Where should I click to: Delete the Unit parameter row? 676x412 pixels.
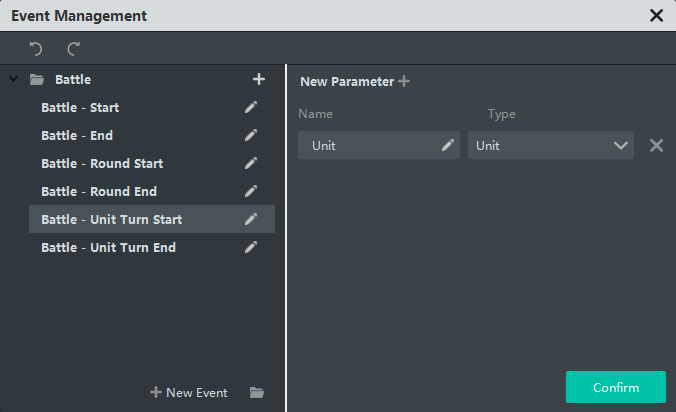tap(656, 145)
